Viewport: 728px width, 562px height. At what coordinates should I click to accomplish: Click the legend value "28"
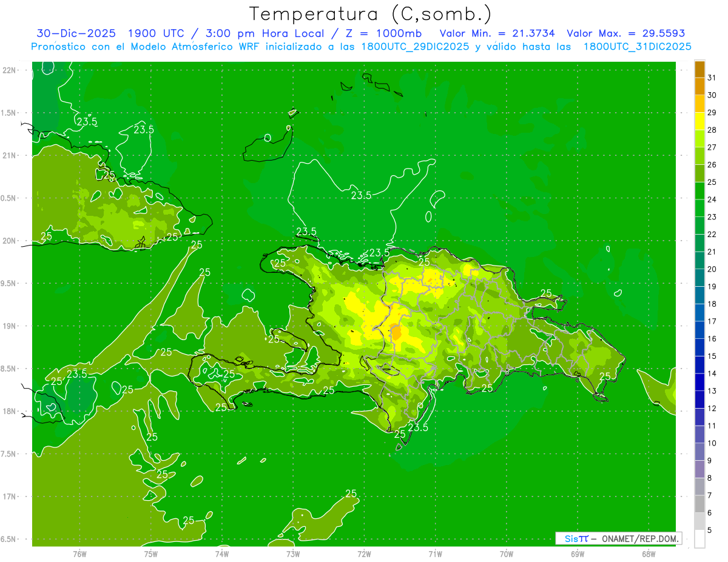712,130
